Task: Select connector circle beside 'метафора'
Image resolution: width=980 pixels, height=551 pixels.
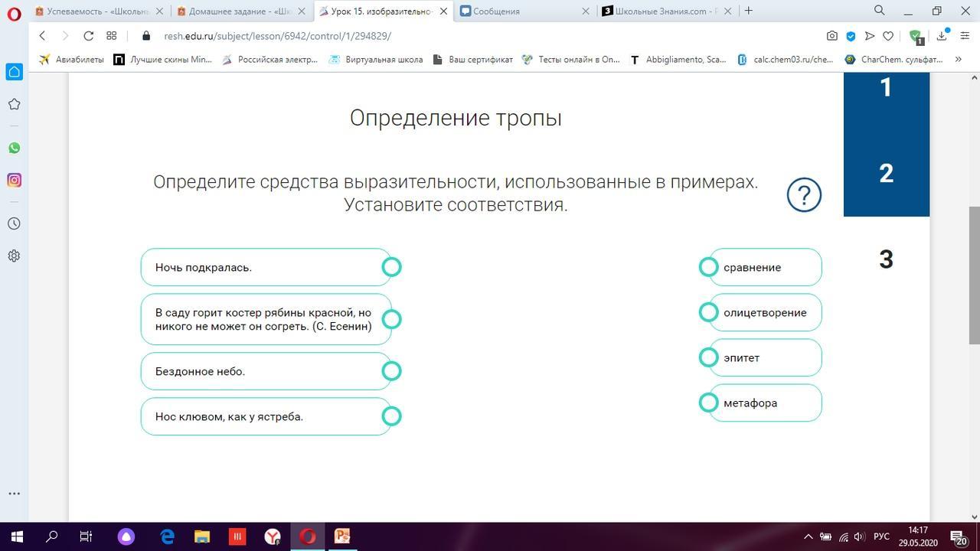Action: (x=709, y=403)
